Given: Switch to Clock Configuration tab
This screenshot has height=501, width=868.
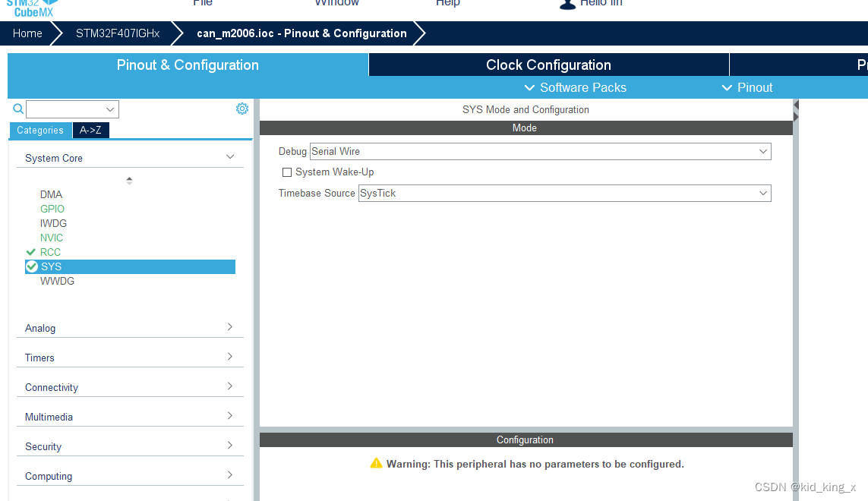Looking at the screenshot, I should [548, 65].
